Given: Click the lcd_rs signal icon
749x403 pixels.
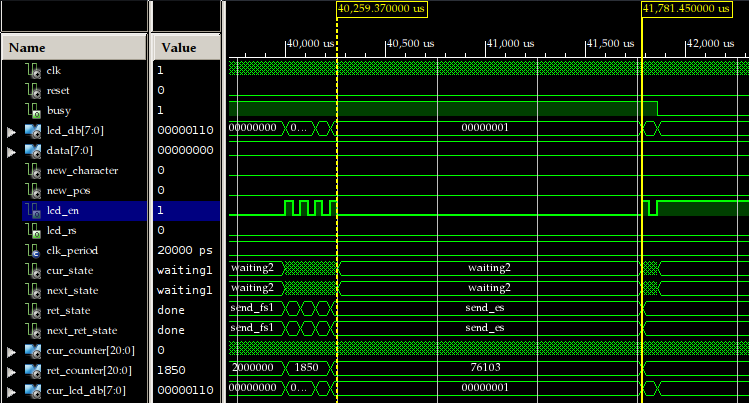Looking at the screenshot, I should point(36,230).
